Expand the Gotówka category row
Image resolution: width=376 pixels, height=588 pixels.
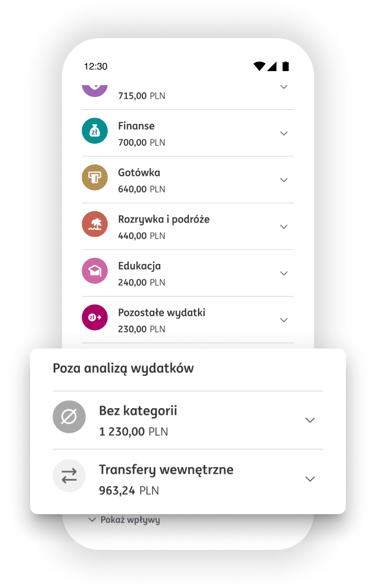pyautogui.click(x=284, y=180)
